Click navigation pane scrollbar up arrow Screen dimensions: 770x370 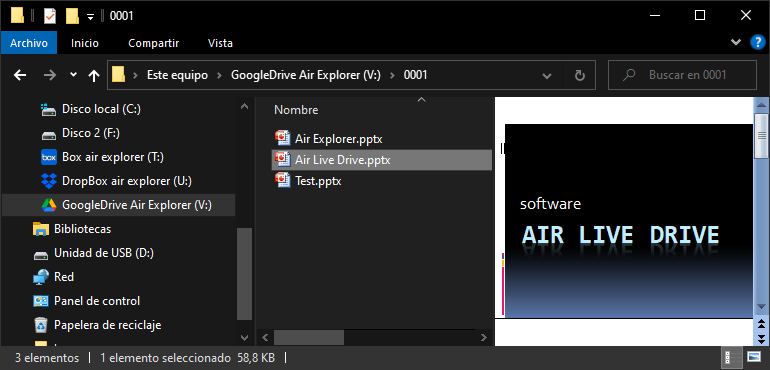click(x=244, y=106)
